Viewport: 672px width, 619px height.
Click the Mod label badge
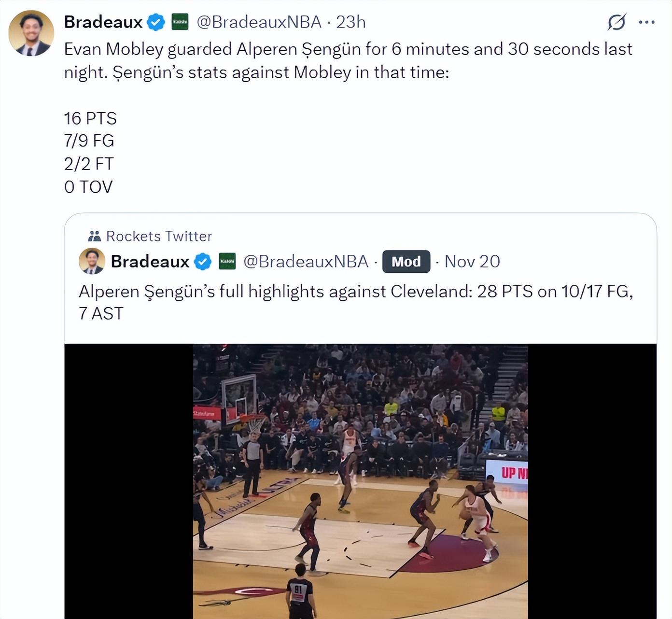[406, 262]
